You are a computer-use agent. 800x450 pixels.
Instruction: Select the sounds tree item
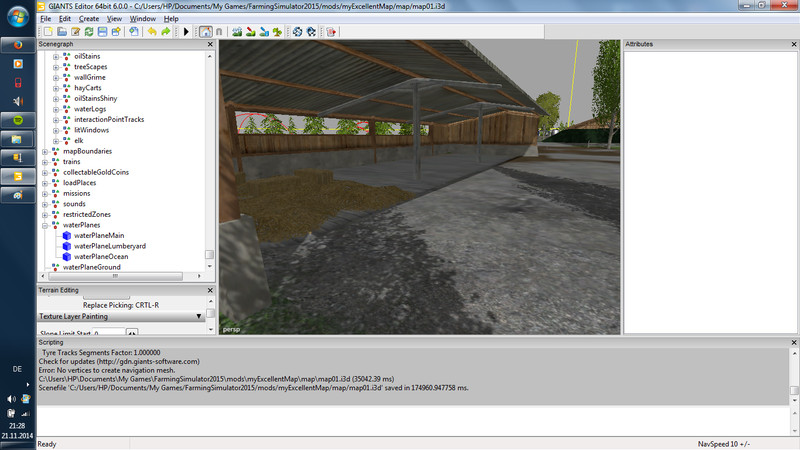(x=74, y=204)
